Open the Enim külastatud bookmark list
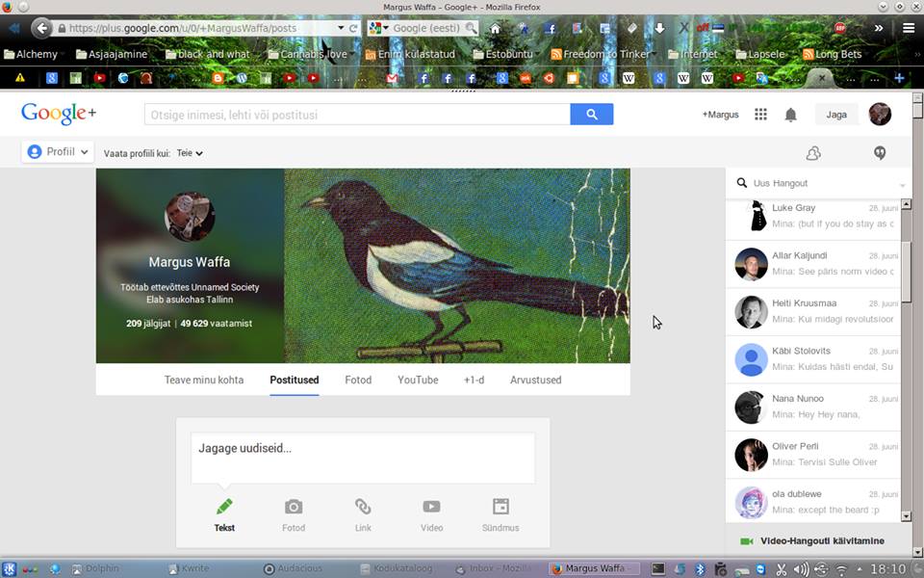This screenshot has height=578, width=924. click(410, 54)
